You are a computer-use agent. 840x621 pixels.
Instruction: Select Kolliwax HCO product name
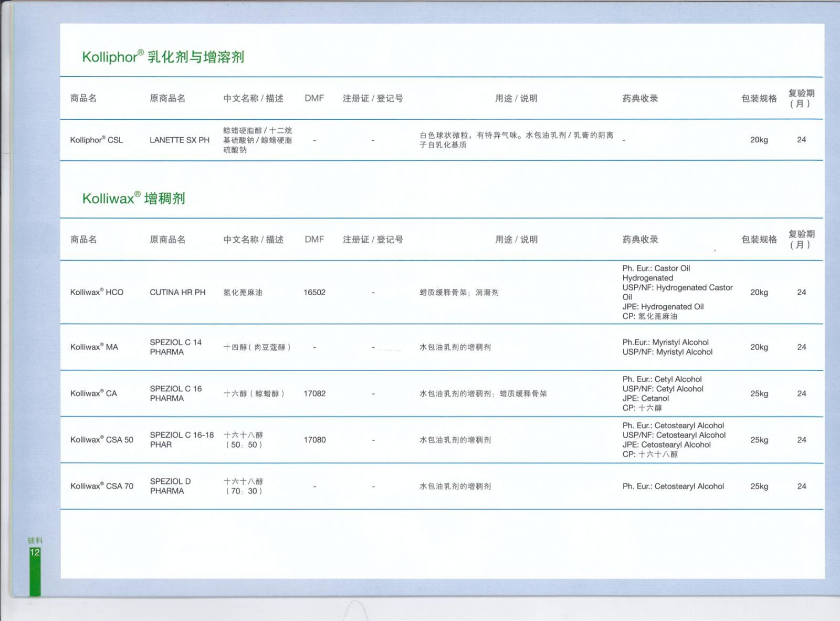point(97,292)
